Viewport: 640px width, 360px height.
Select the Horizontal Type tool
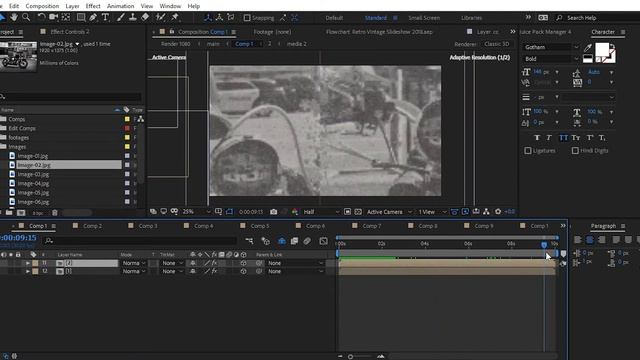(105, 17)
